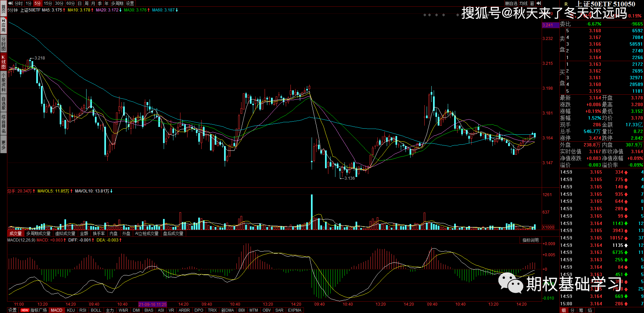Expand the 多周期 multi-period option
The width and height of the screenshot is (644, 313).
pos(117,3)
